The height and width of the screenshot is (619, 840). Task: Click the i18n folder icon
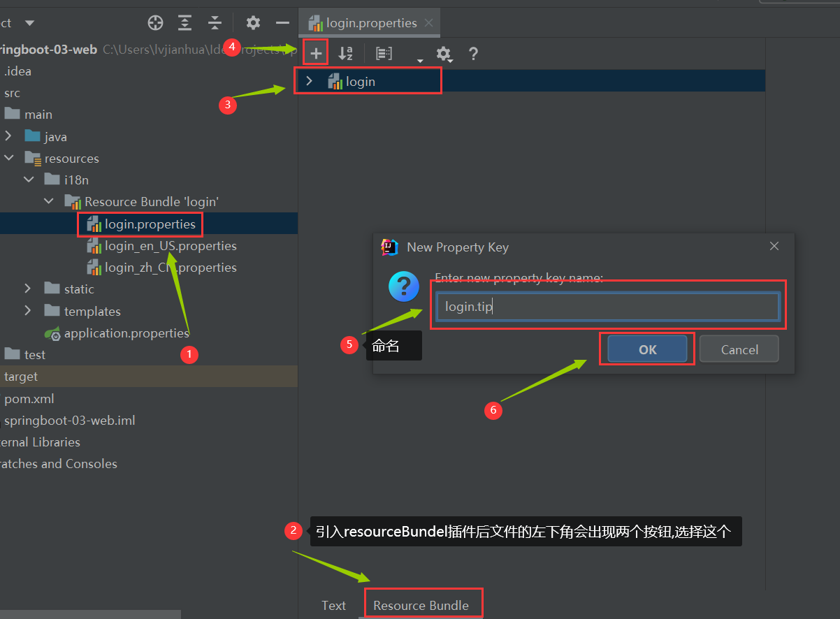tap(52, 180)
